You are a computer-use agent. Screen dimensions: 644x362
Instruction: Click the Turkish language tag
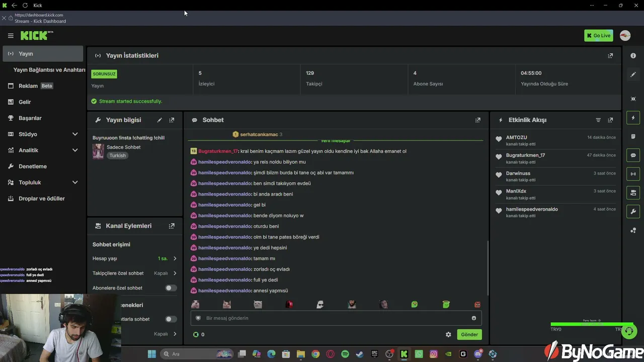coord(118,156)
